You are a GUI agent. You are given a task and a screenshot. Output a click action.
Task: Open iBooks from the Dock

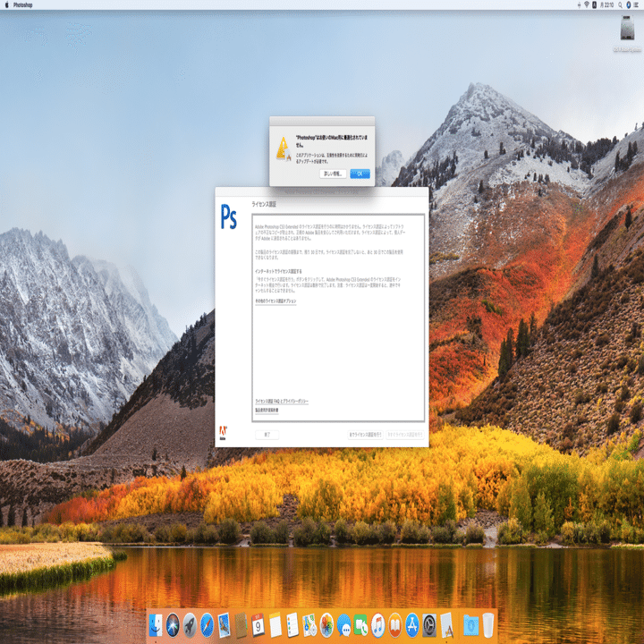395,625
